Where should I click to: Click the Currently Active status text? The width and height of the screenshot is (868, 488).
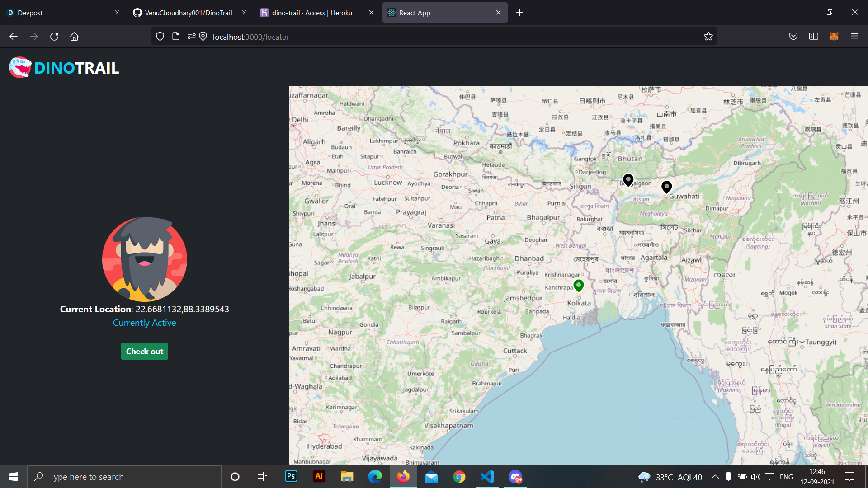144,323
